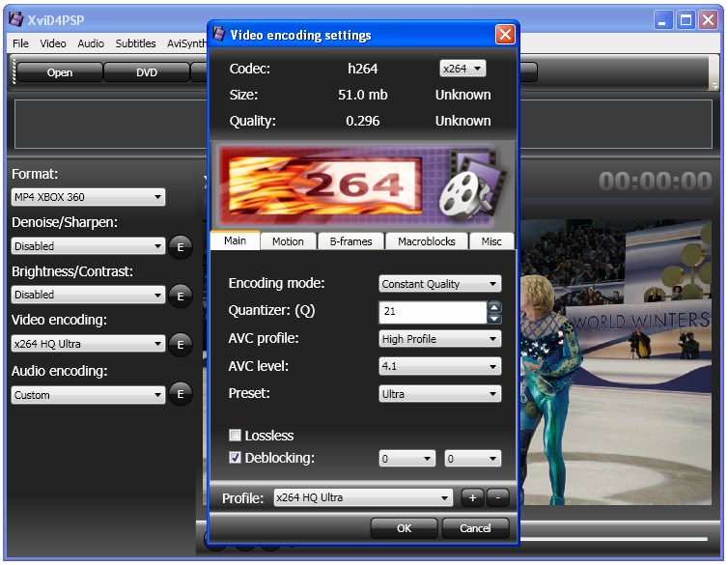Maximize the XviD4PSP window
This screenshot has height=565, width=728.
pyautogui.click(x=686, y=20)
